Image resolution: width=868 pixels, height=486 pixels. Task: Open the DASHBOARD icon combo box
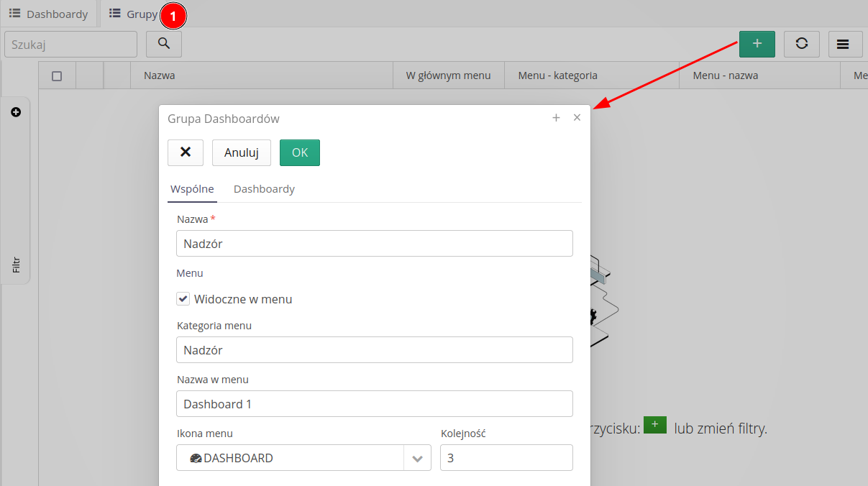click(x=295, y=458)
